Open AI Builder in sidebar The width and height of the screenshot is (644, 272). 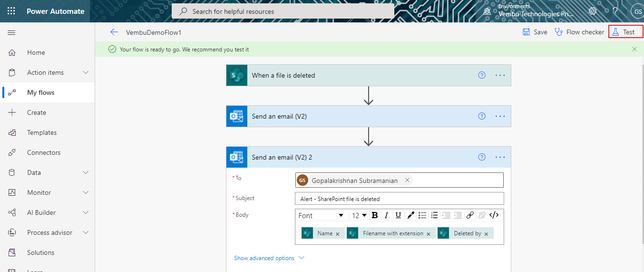click(x=41, y=212)
